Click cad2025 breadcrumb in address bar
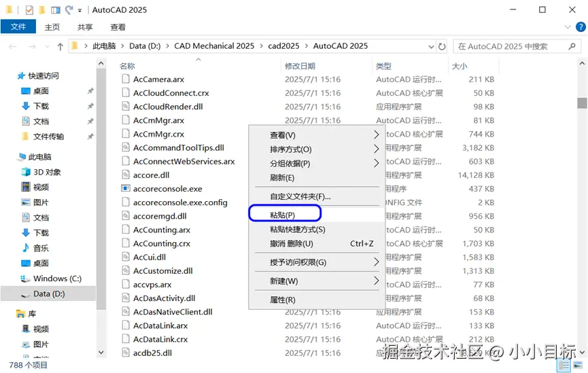This screenshot has height=373, width=588. click(x=283, y=46)
